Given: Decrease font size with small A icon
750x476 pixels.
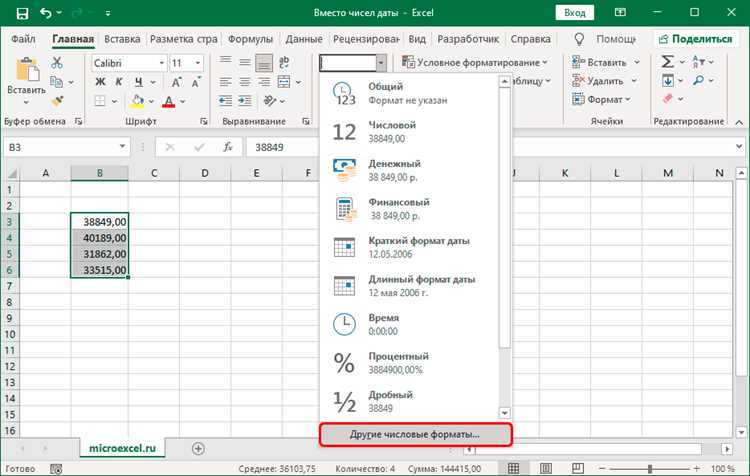Looking at the screenshot, I should [196, 82].
